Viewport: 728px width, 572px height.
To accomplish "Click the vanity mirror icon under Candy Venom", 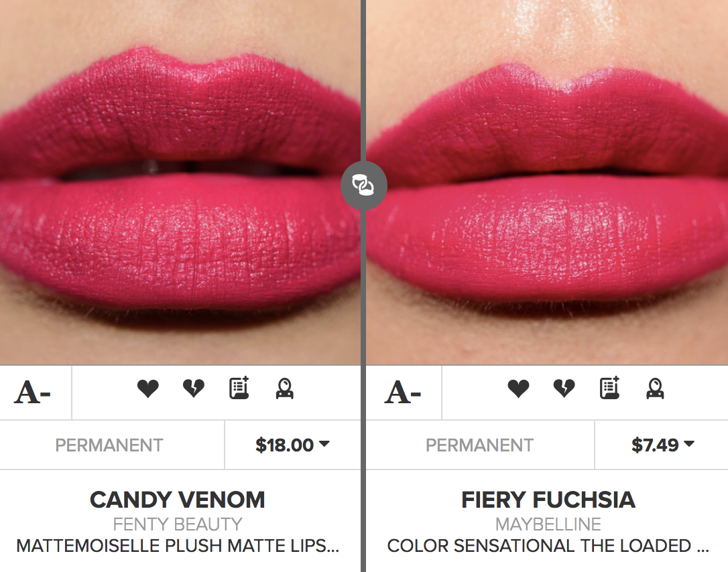I will tap(285, 388).
